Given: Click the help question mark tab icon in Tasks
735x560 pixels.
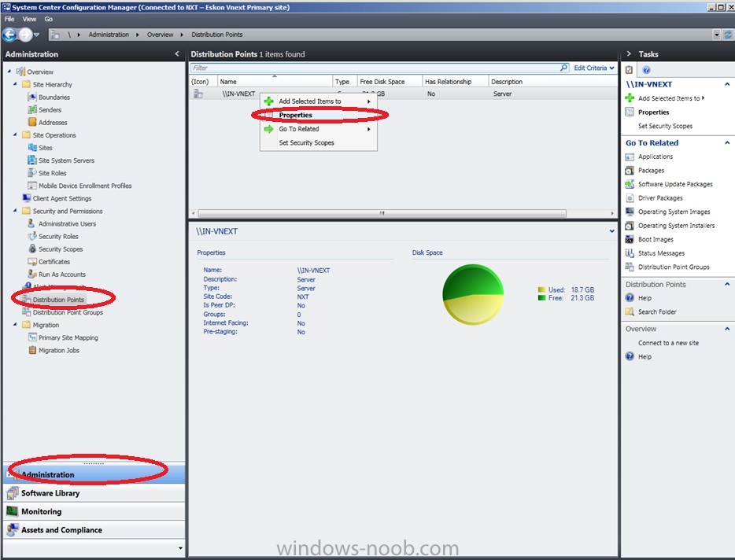Looking at the screenshot, I should coord(646,70).
